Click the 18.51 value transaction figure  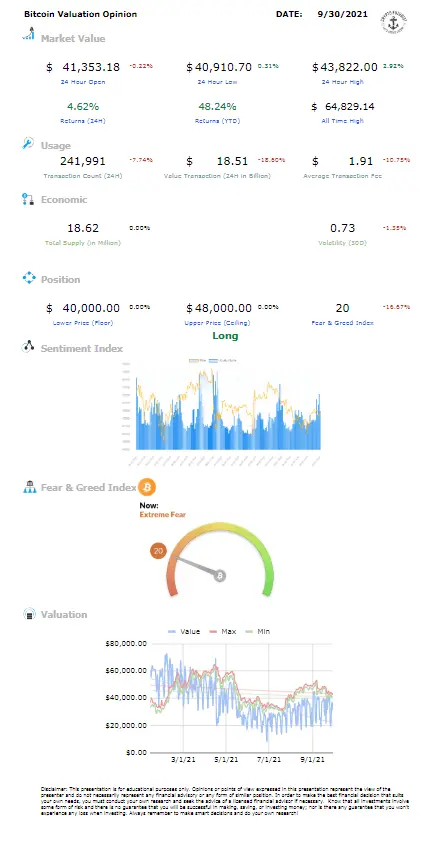pos(233,161)
